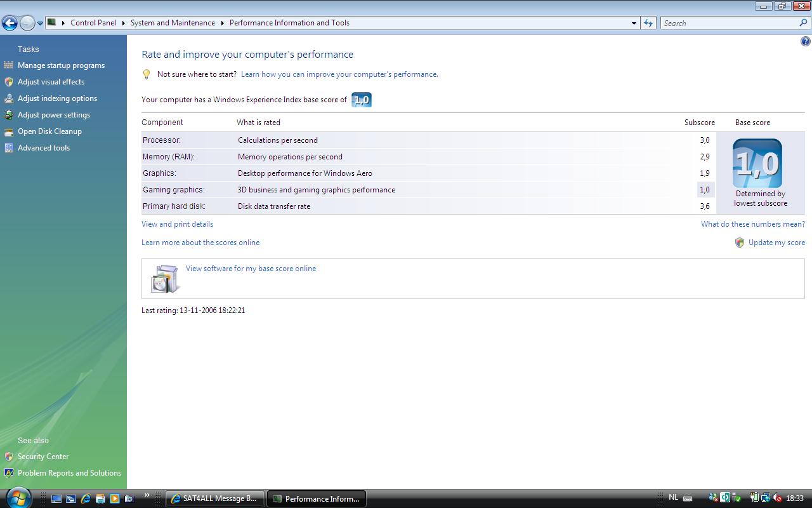Click the Security Center shield icon
Viewport: 812px width, 508px height.
[x=8, y=457]
